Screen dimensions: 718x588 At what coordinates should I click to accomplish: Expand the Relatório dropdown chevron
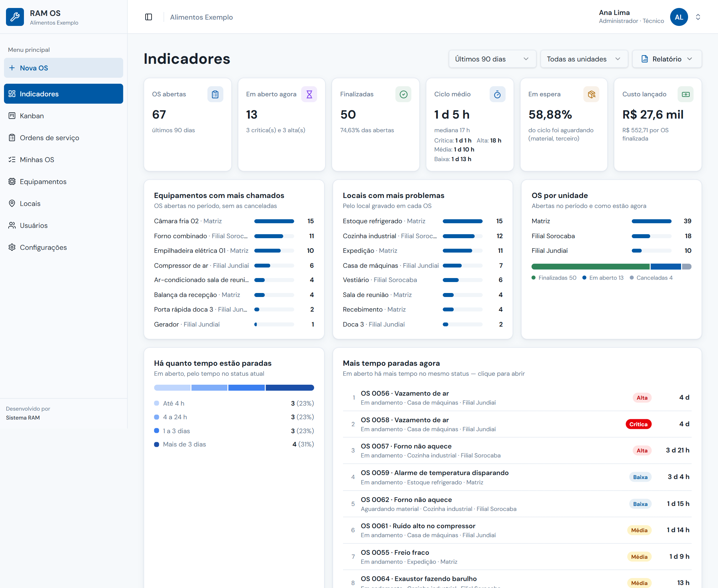690,59
